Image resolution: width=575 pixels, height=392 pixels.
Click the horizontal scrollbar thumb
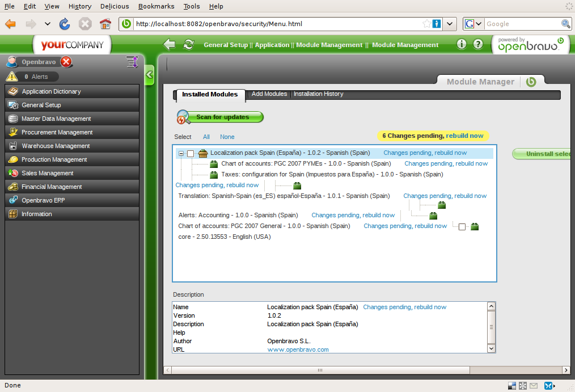coord(320,370)
